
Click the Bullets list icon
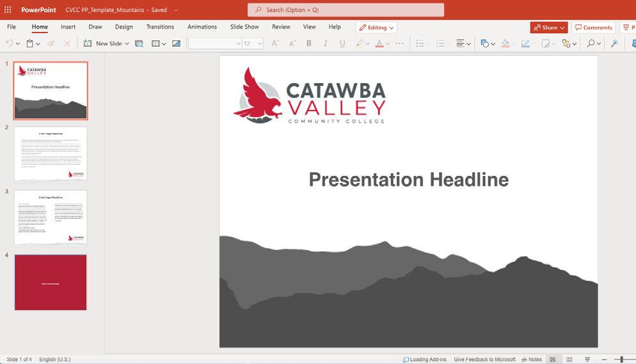coord(420,44)
